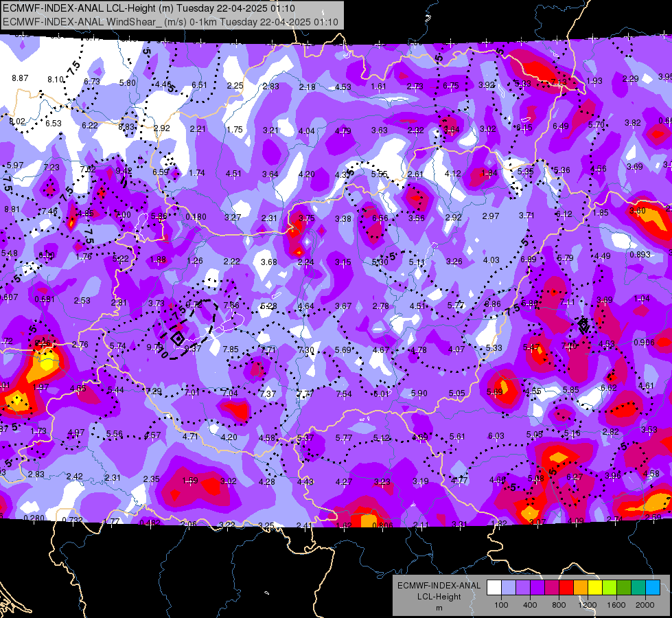Viewport: 672px width, 618px height.
Task: Click the map value 2.42
Action: pyautogui.click(x=75, y=477)
